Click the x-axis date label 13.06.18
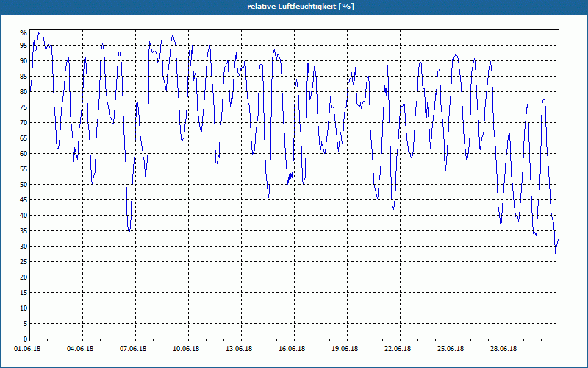Screen dimensions: 588x368 (x=239, y=349)
